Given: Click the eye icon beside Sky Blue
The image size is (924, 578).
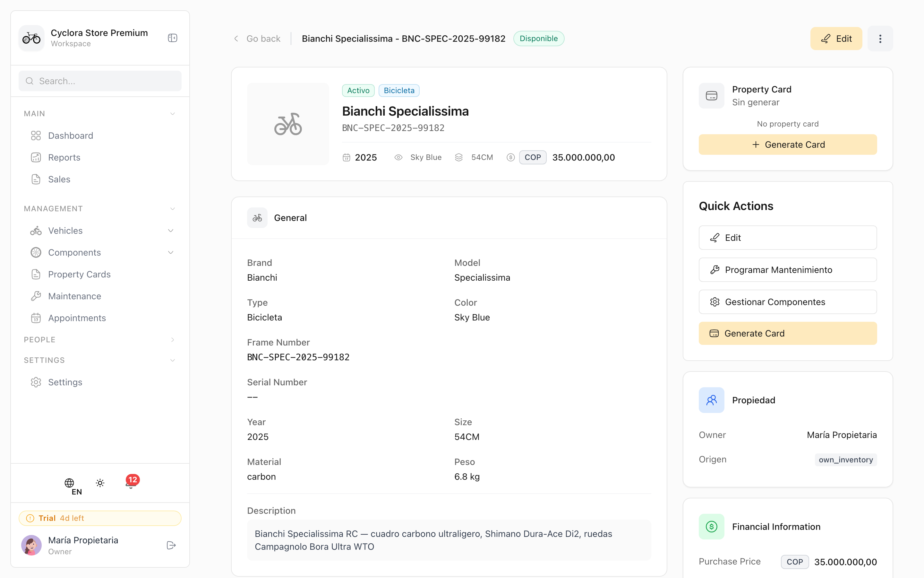Looking at the screenshot, I should 398,157.
